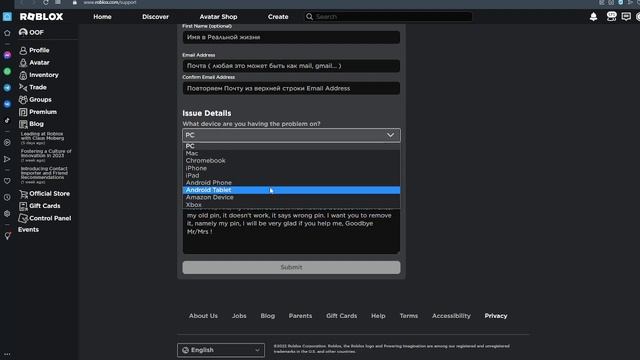
Task: Click the Blog news icon
Action: point(23,124)
